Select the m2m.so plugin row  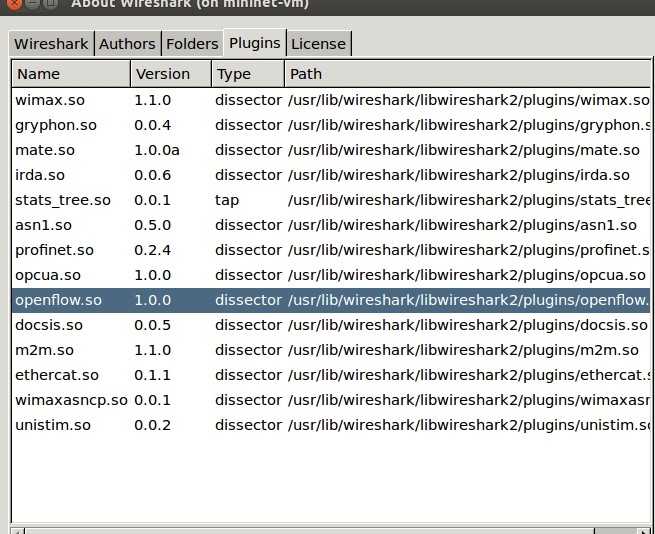331,350
